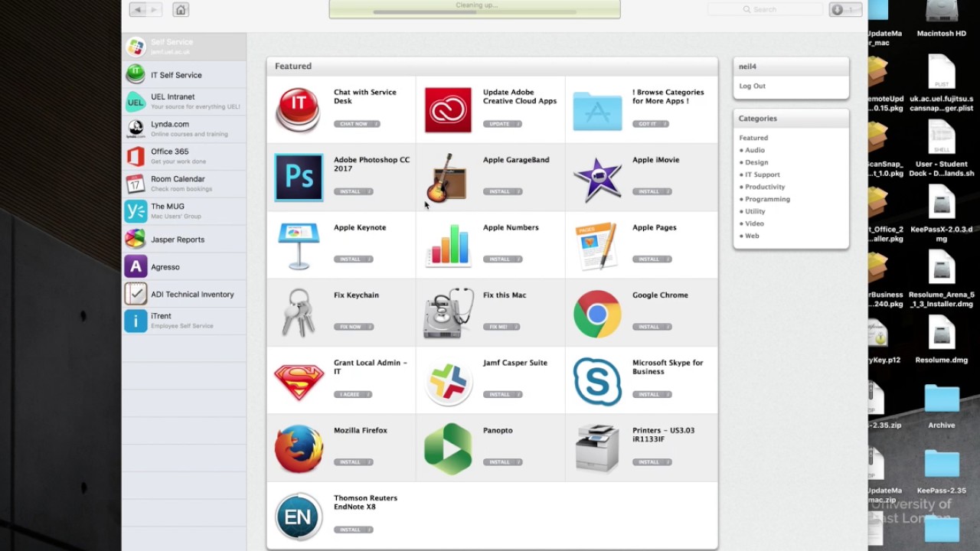This screenshot has width=980, height=551.
Task: Install Adobe Photoshop CC 2017
Action: (353, 191)
